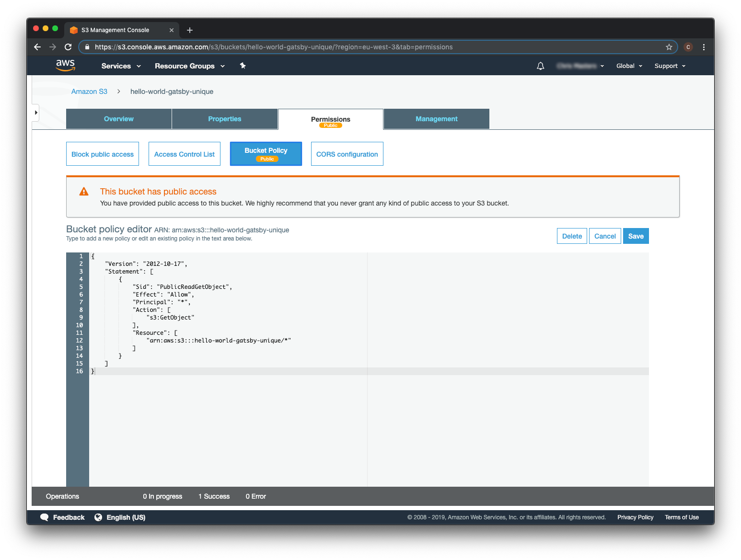Click 0 Error operations status
Viewport: 741px width, 560px height.
point(255,496)
